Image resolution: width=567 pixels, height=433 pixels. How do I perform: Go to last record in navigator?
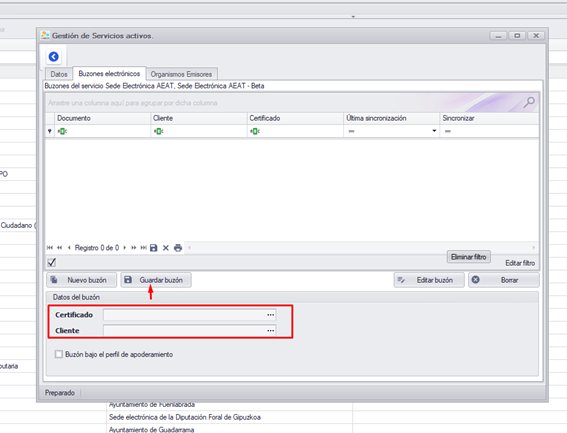[144, 248]
